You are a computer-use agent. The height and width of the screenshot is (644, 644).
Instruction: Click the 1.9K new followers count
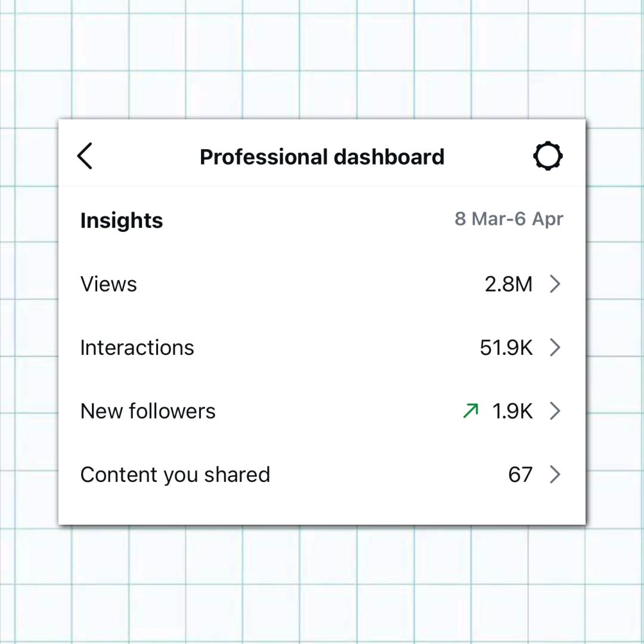(x=513, y=411)
